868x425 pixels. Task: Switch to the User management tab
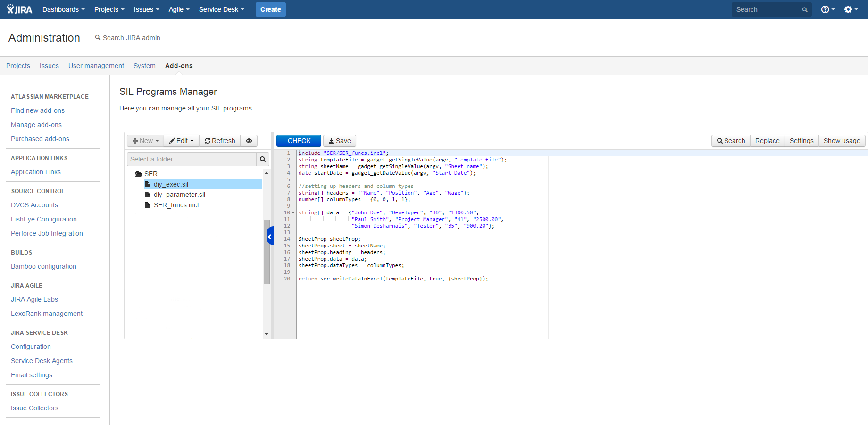(96, 66)
